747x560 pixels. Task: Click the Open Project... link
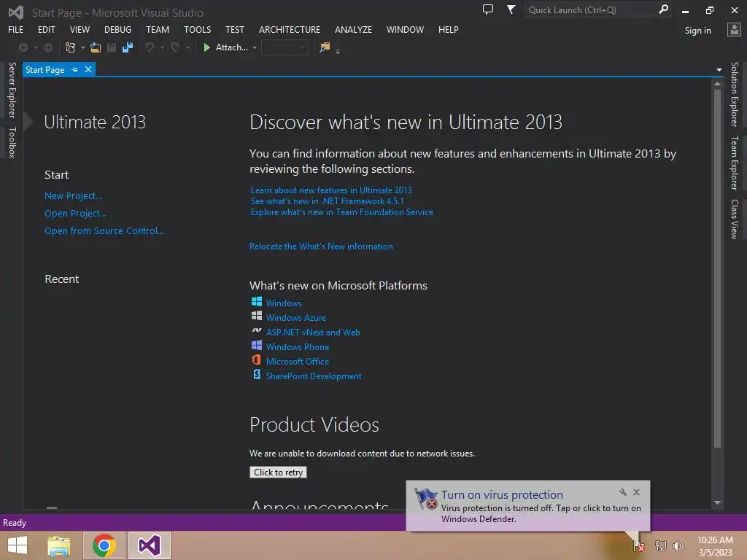(75, 214)
